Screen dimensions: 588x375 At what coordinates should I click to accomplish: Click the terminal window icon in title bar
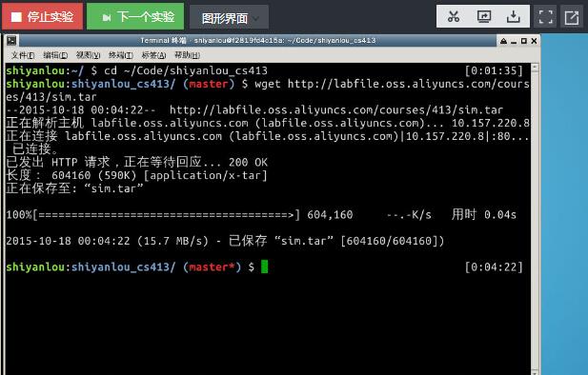pyautogui.click(x=11, y=41)
